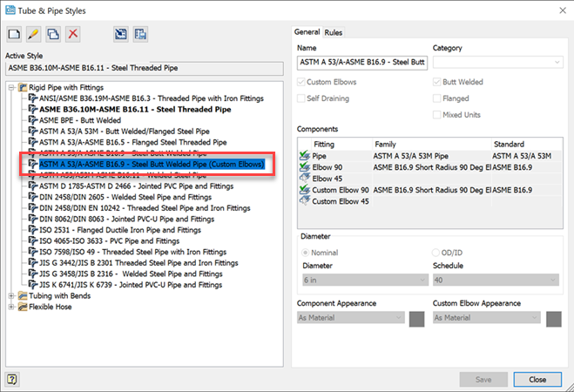574x392 pixels.
Task: Select ISO 7598/ISO 49 - Threaded Steel Pipe style
Action: click(x=132, y=252)
